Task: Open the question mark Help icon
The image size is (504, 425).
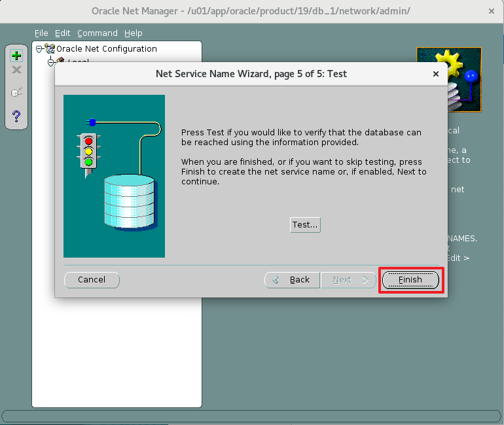Action: coord(16,116)
